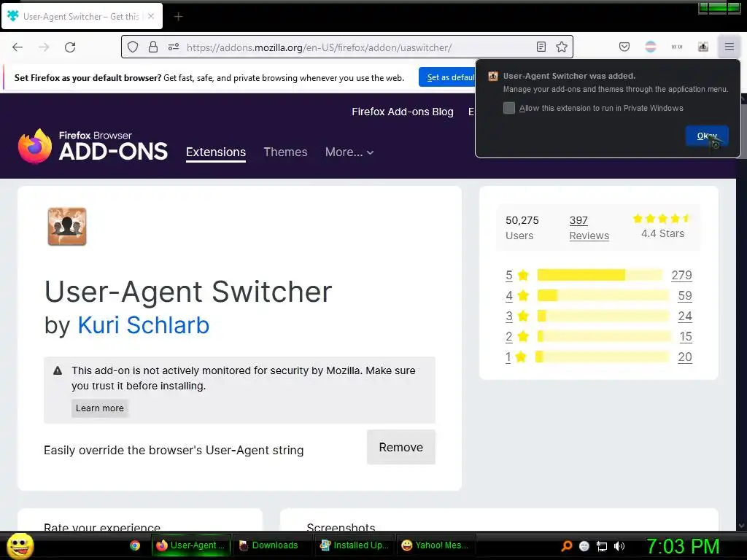Open site permissions icon in address bar
Viewport: 747px width, 560px height.
[174, 47]
